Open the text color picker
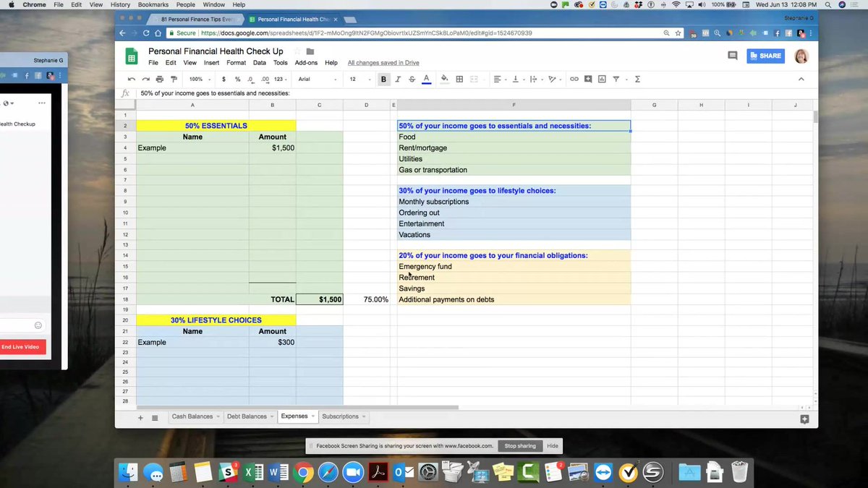 (426, 79)
